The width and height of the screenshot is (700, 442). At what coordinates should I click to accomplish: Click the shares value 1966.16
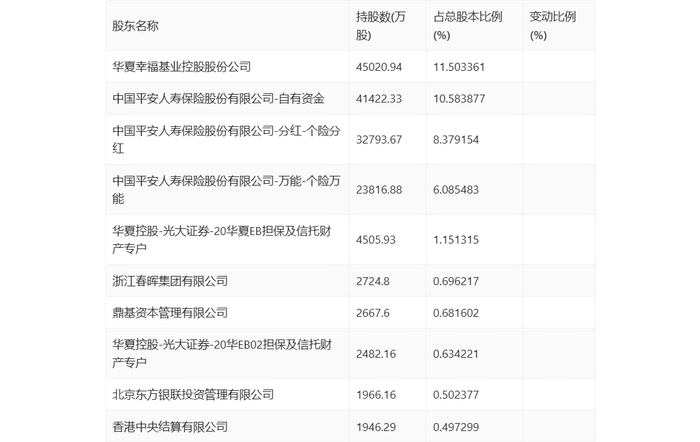pyautogui.click(x=376, y=395)
